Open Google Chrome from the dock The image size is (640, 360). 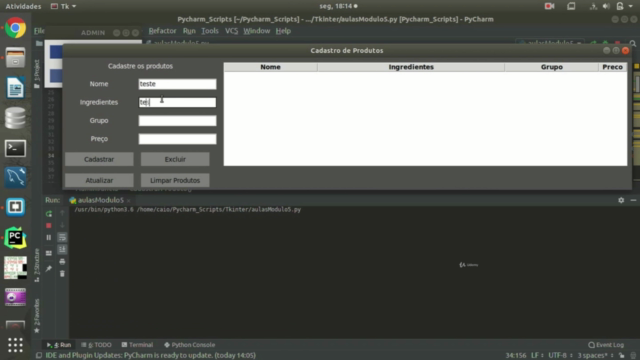pyautogui.click(x=15, y=28)
